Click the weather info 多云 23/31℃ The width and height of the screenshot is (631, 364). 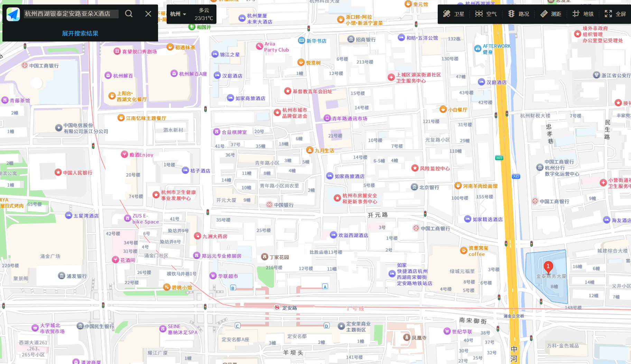coord(204,14)
